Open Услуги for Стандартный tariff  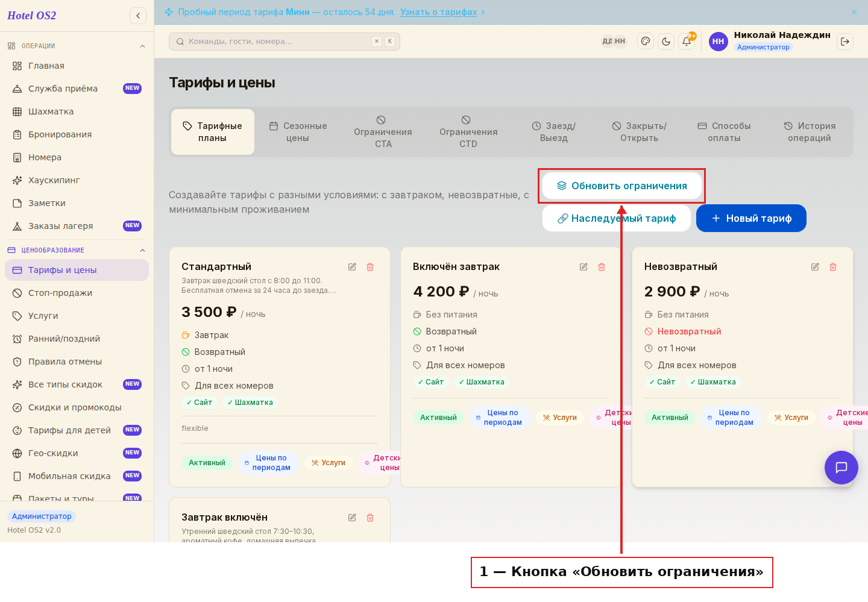pyautogui.click(x=329, y=463)
